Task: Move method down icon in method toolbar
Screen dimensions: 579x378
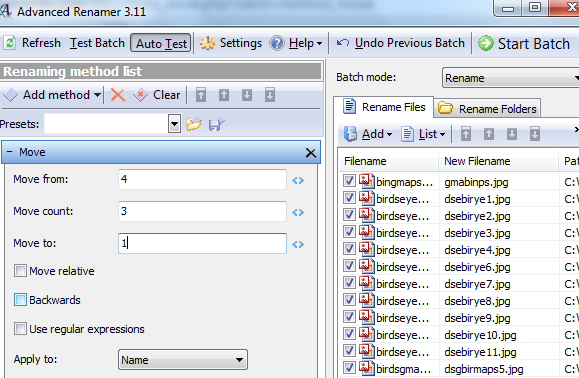Action: coord(247,95)
